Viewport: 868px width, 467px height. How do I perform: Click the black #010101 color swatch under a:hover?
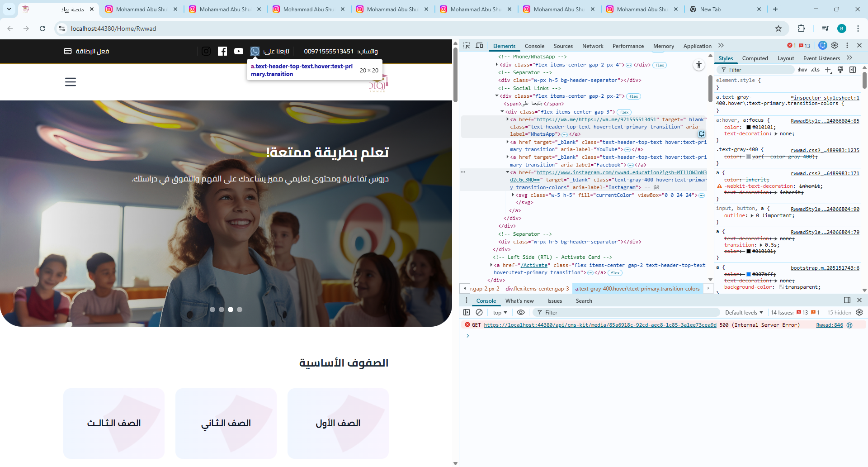(x=749, y=128)
